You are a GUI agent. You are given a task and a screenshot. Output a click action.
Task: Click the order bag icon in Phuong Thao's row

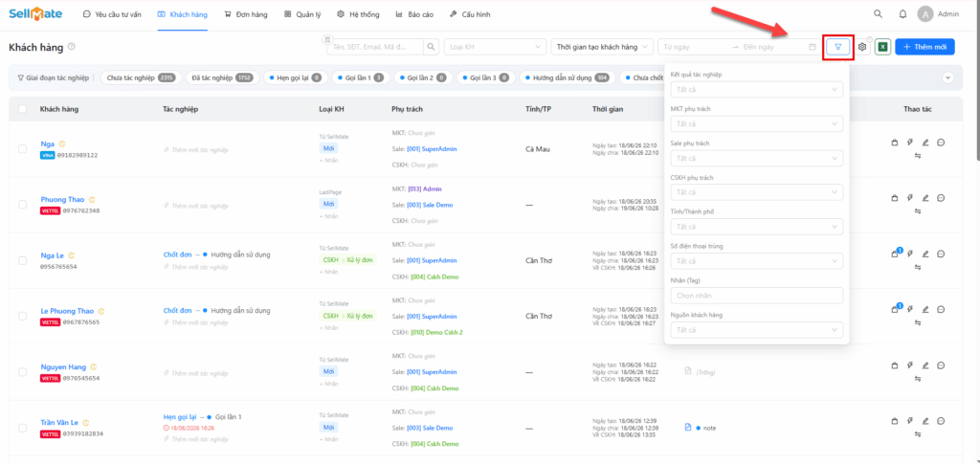[x=895, y=198]
